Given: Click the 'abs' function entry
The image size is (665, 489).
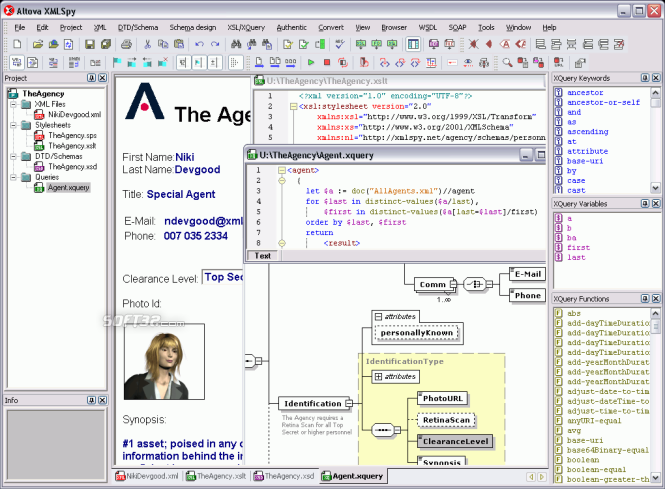Looking at the screenshot, I should pyautogui.click(x=573, y=313).
